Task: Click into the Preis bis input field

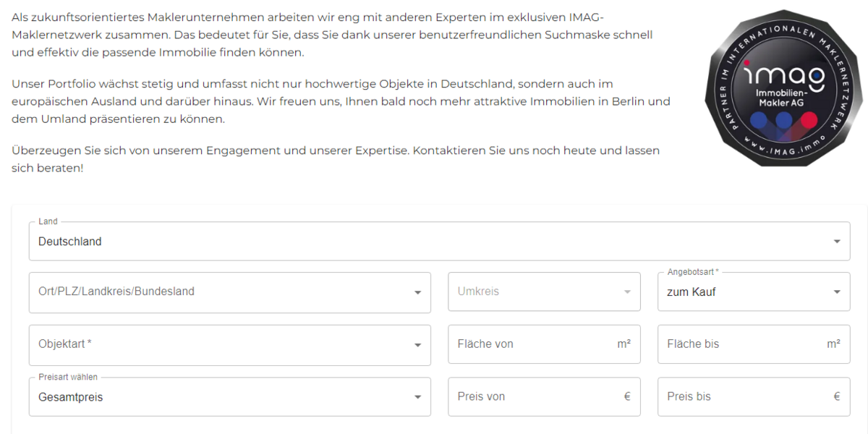Action: [x=731, y=396]
